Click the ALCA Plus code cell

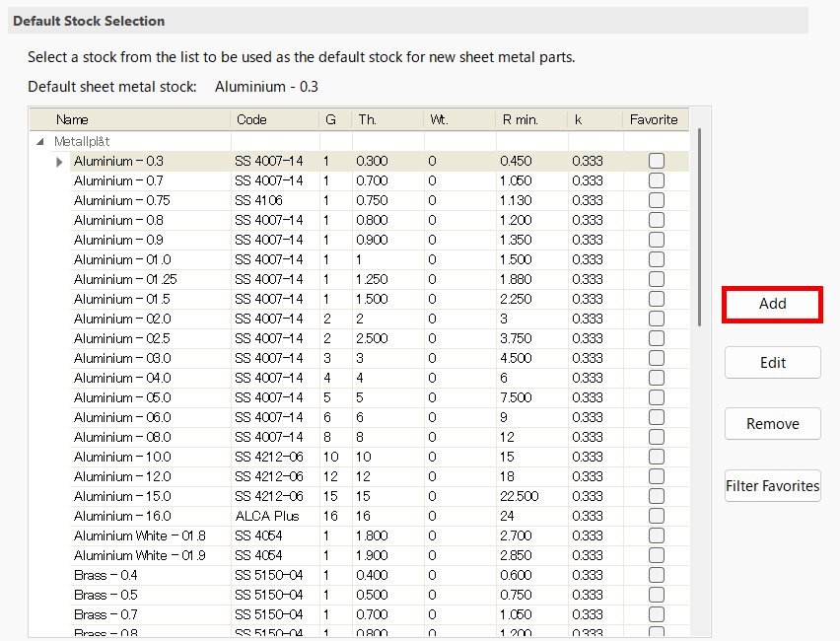coord(267,516)
